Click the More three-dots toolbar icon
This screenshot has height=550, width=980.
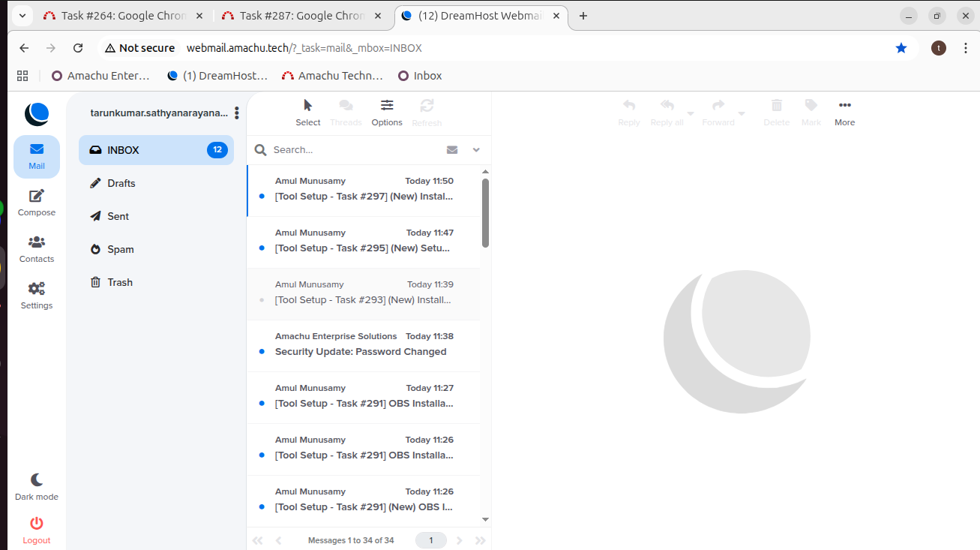pos(844,106)
